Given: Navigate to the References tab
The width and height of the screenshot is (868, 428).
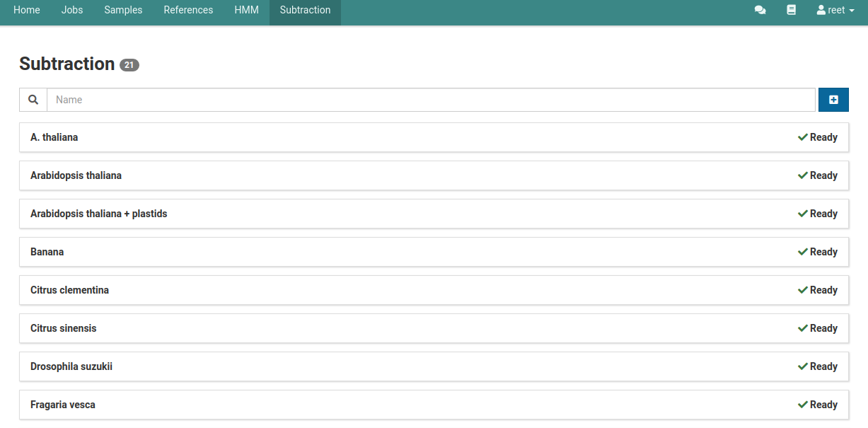Looking at the screenshot, I should [x=188, y=11].
